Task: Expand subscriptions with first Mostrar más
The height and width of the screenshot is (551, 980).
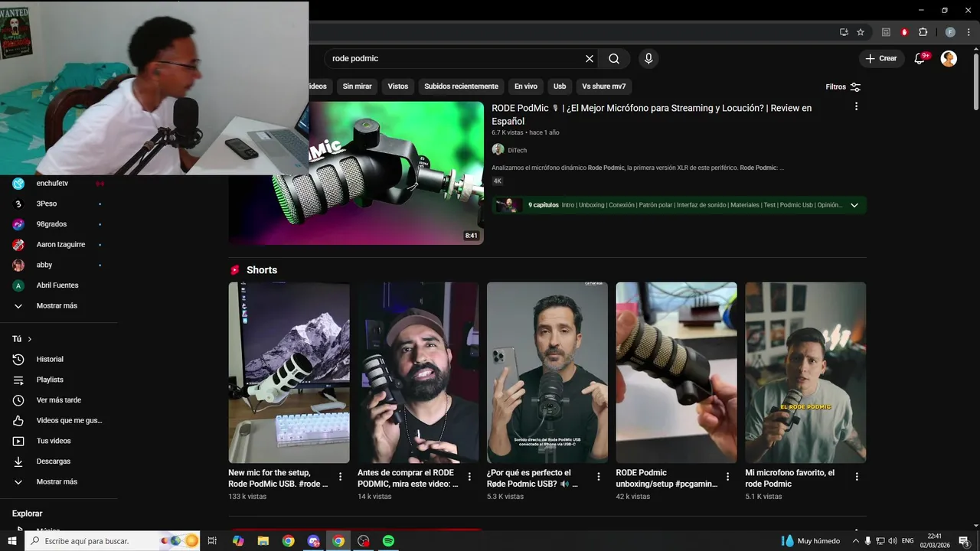Action: coord(57,305)
